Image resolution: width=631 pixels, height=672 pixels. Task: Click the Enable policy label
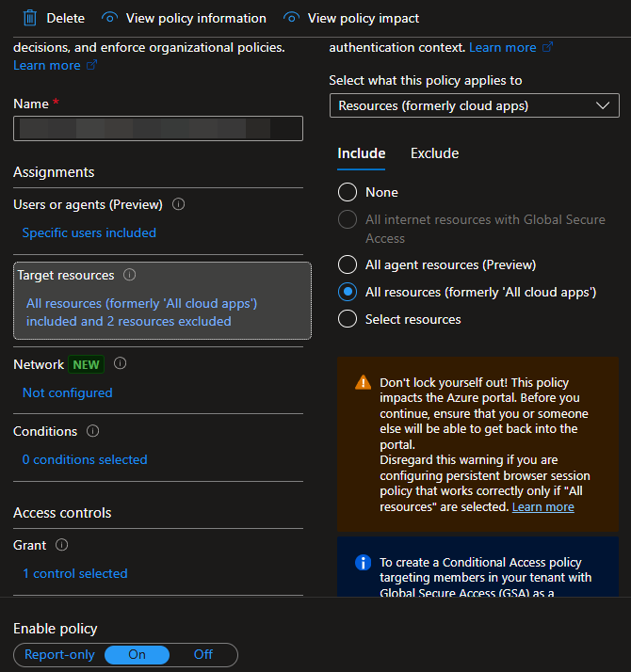[56, 629]
